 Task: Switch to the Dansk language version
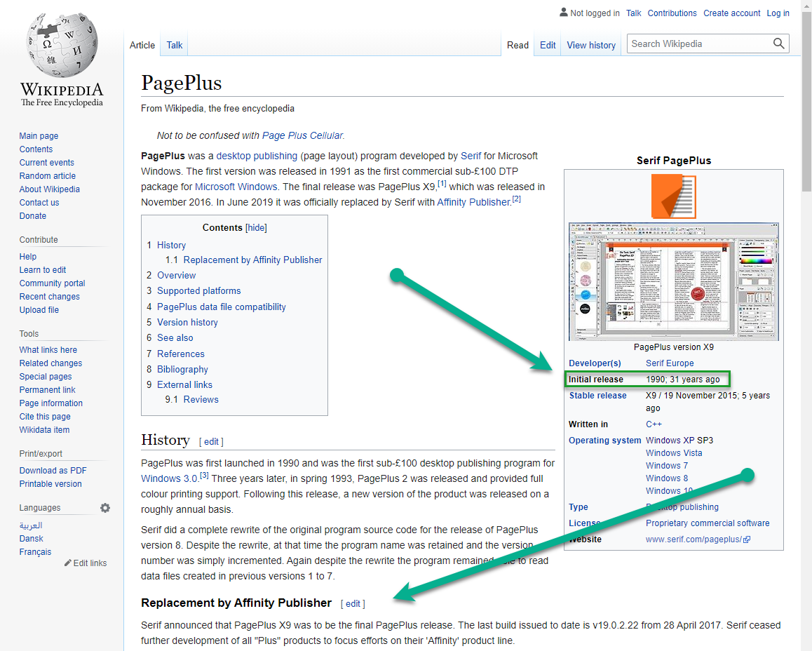(31, 539)
